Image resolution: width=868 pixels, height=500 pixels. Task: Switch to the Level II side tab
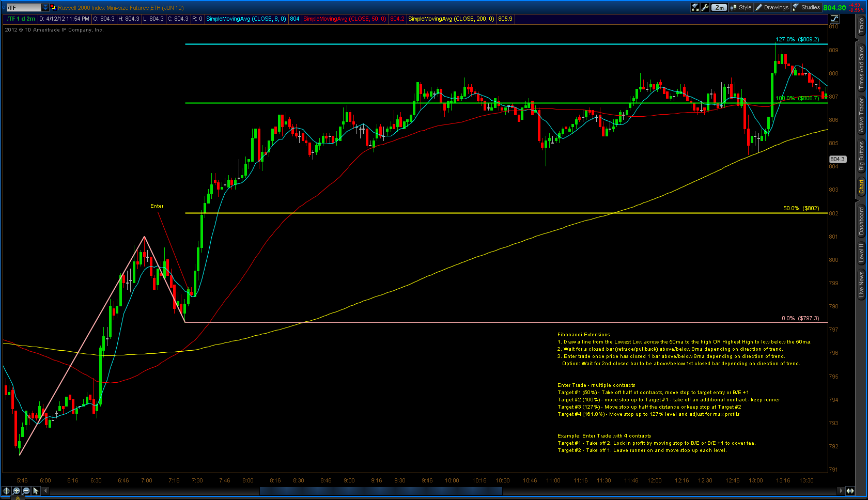[861, 253]
